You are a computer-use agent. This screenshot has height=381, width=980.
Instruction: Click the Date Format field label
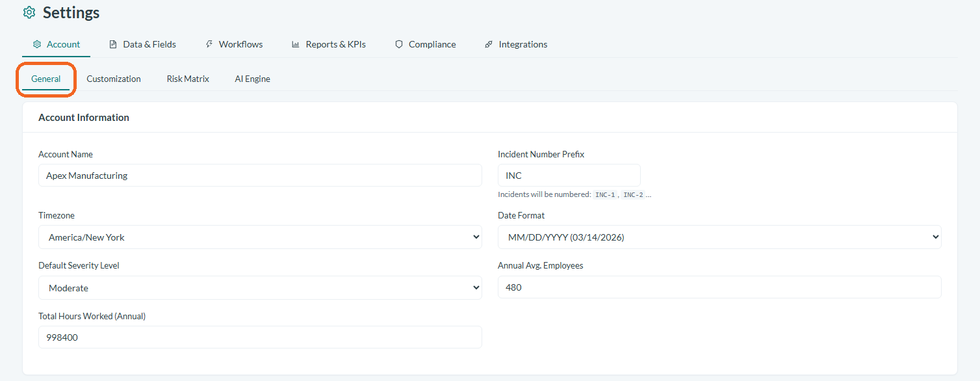(x=521, y=215)
